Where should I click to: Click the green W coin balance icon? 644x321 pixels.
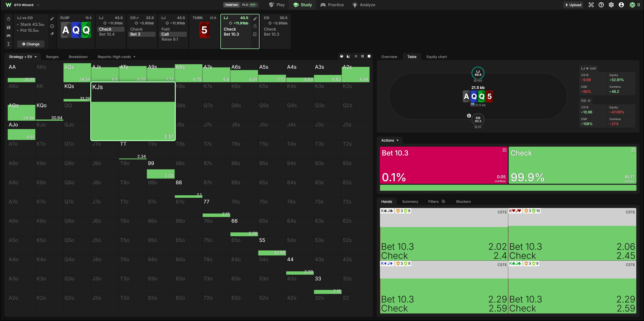[x=632, y=5]
